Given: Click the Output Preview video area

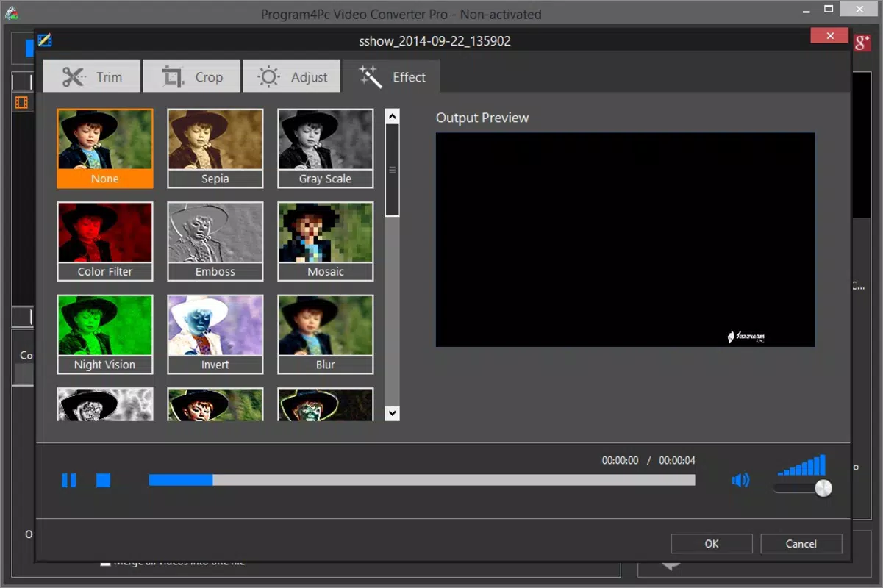Looking at the screenshot, I should 625,240.
